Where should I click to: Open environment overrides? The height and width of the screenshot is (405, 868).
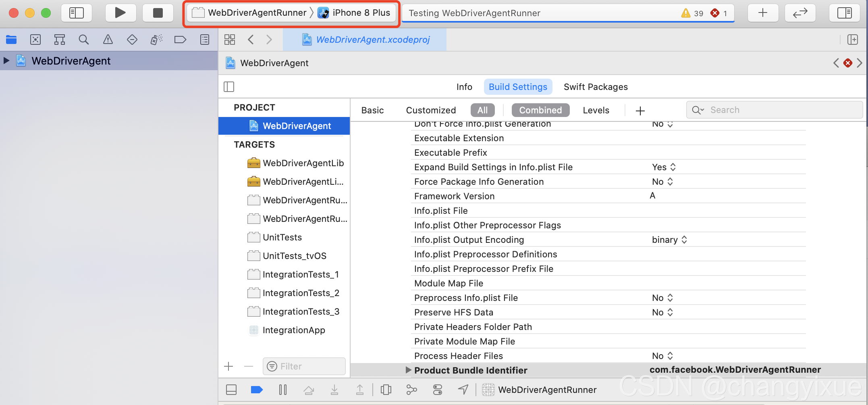(x=438, y=390)
